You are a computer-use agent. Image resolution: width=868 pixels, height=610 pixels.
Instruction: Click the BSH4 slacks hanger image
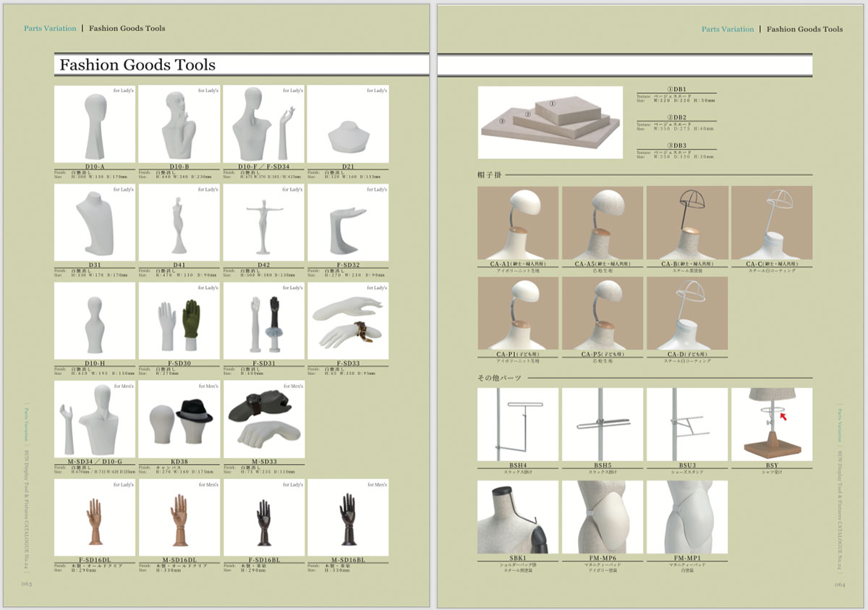pos(518,425)
